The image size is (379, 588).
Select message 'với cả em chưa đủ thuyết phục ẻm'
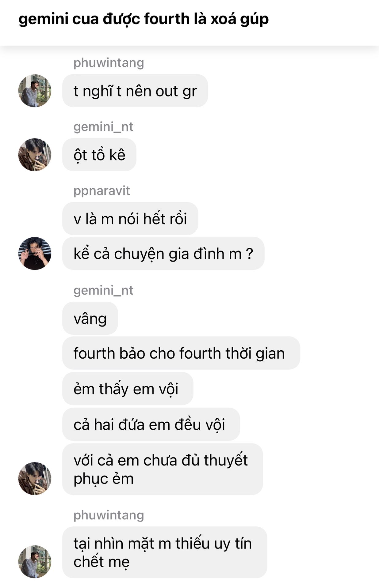163,469
